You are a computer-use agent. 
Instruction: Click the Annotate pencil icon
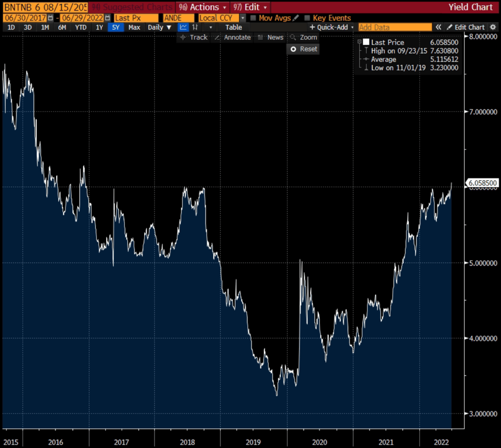click(217, 37)
